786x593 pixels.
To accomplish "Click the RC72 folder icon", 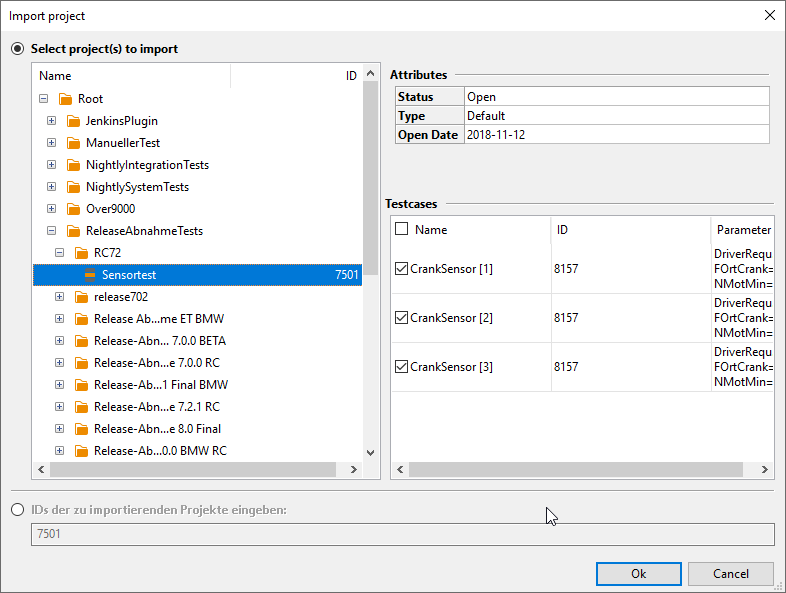I will click(82, 253).
